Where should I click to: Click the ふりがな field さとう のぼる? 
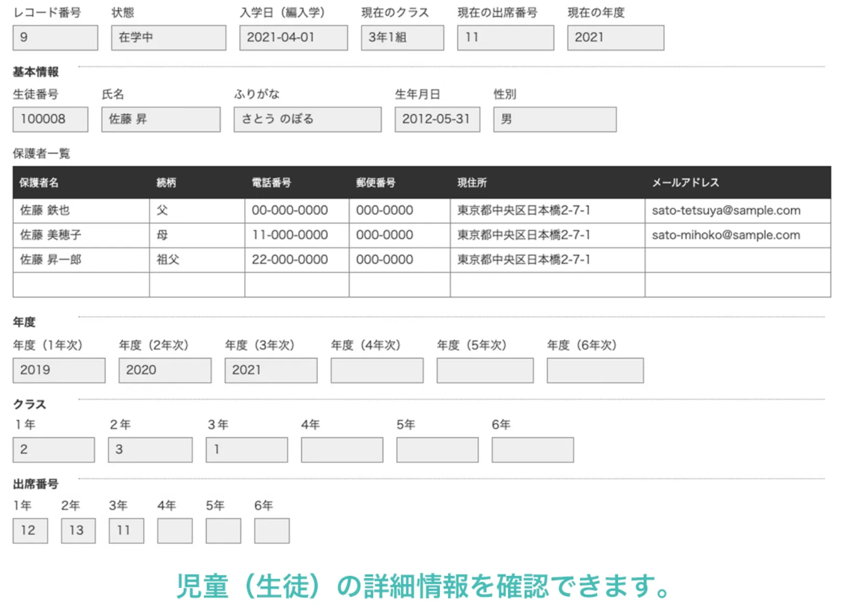pos(307,119)
